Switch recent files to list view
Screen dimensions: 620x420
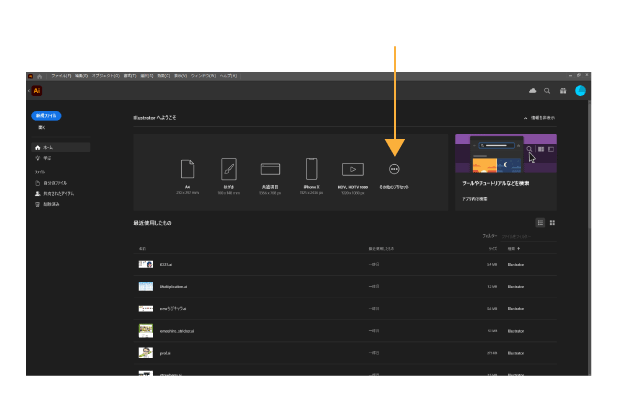click(541, 222)
